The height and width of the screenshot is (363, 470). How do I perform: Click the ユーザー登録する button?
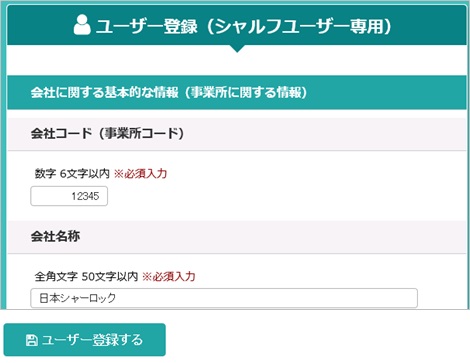[85, 340]
